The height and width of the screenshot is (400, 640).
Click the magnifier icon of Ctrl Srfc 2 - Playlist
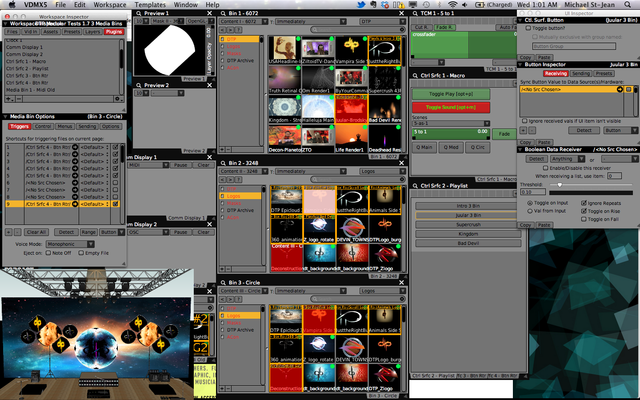point(415,186)
